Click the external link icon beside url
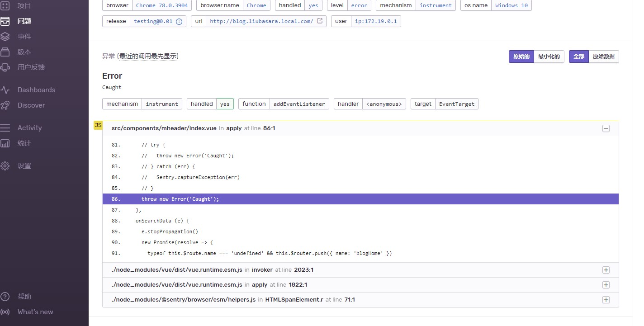 tap(320, 21)
